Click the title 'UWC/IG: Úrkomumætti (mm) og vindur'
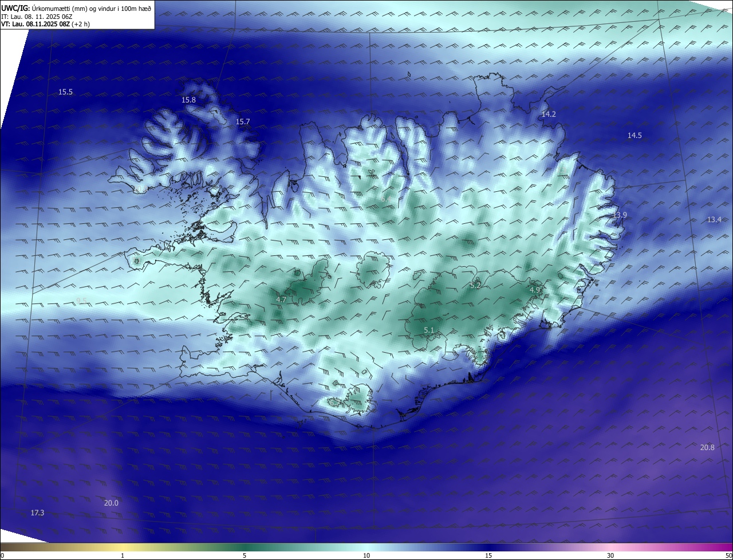The width and height of the screenshot is (733, 560). coord(76,9)
